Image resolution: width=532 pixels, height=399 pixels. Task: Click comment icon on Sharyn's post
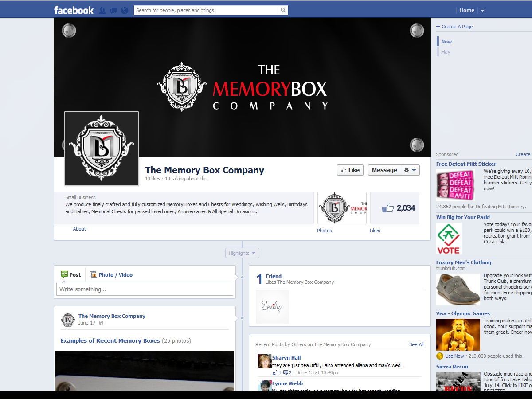(x=286, y=372)
